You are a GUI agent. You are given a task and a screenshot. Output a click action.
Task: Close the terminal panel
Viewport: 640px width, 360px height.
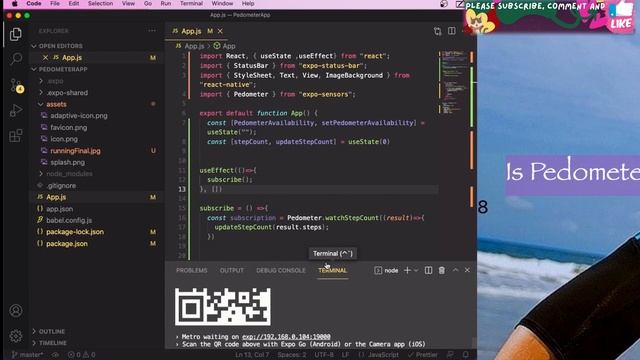coord(467,270)
